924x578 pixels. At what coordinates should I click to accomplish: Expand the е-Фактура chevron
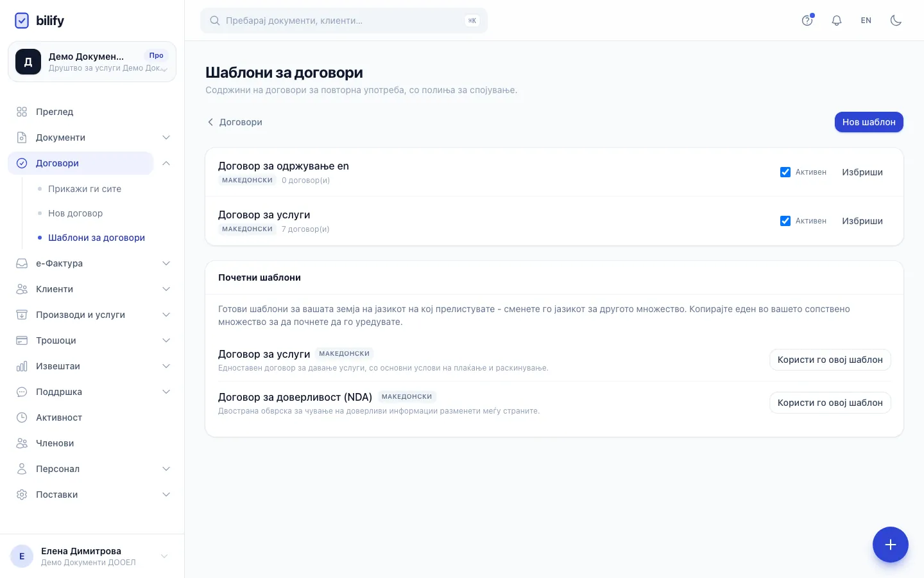(166, 263)
